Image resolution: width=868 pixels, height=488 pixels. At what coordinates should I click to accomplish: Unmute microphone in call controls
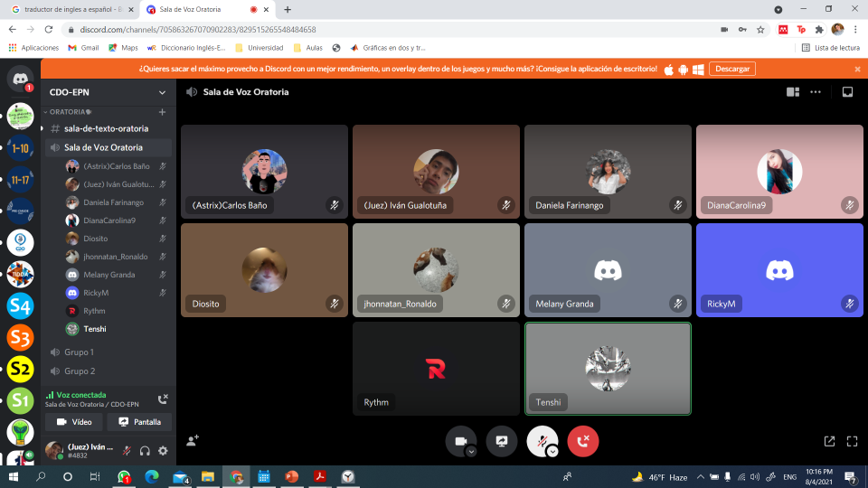pos(542,441)
